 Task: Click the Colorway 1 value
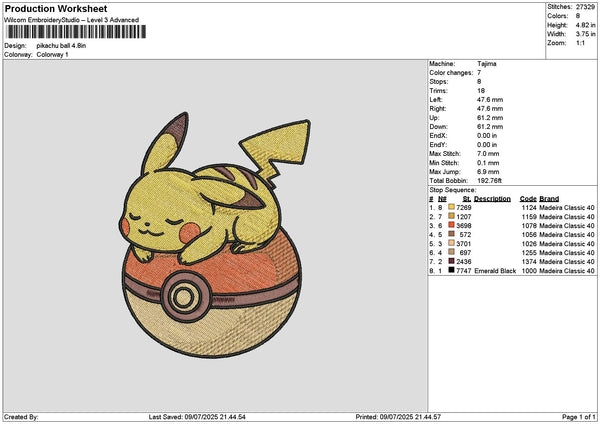[52, 55]
